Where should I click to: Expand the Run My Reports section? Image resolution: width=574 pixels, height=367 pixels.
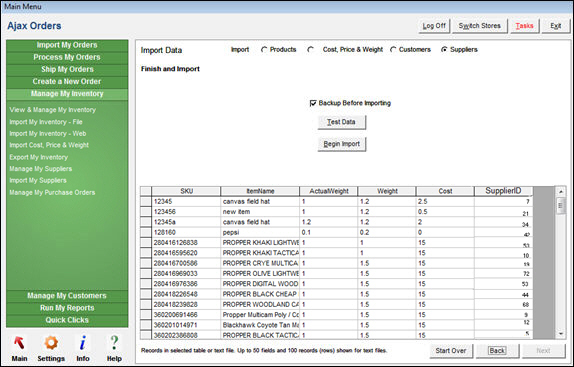point(67,308)
